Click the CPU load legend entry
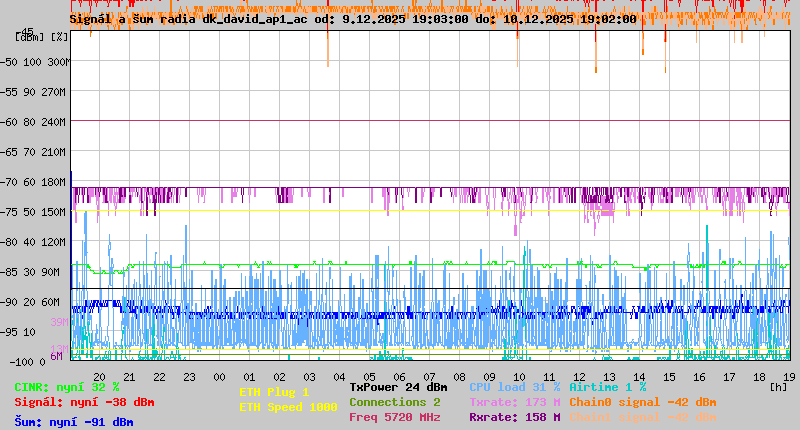The height and width of the screenshot is (430, 800). click(514, 387)
